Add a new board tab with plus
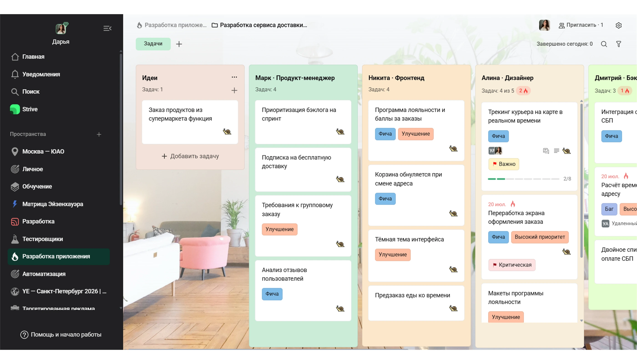The image size is (637, 364). click(179, 44)
